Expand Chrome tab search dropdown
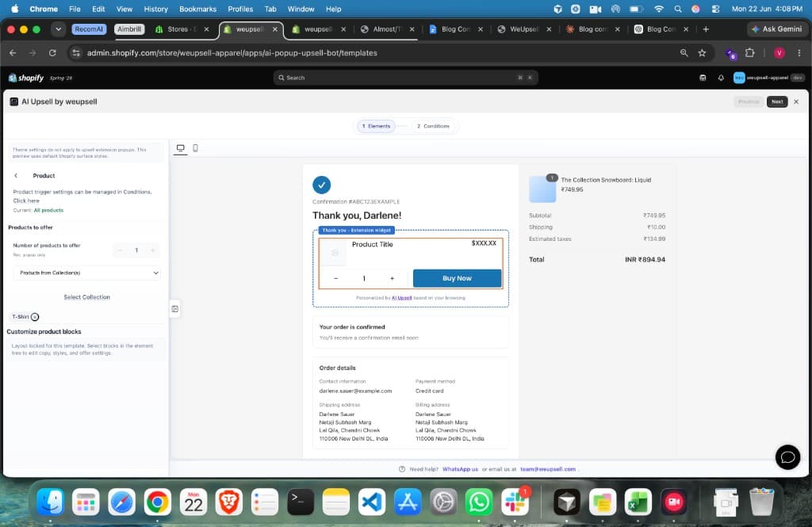812x527 pixels. point(58,29)
